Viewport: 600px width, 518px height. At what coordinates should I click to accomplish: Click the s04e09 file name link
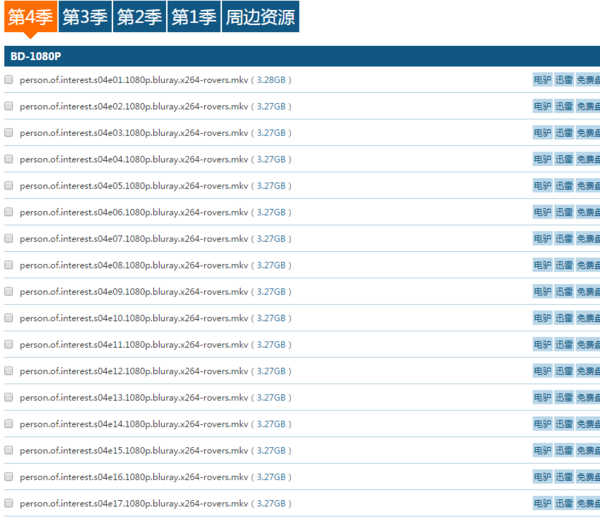[x=133, y=291]
